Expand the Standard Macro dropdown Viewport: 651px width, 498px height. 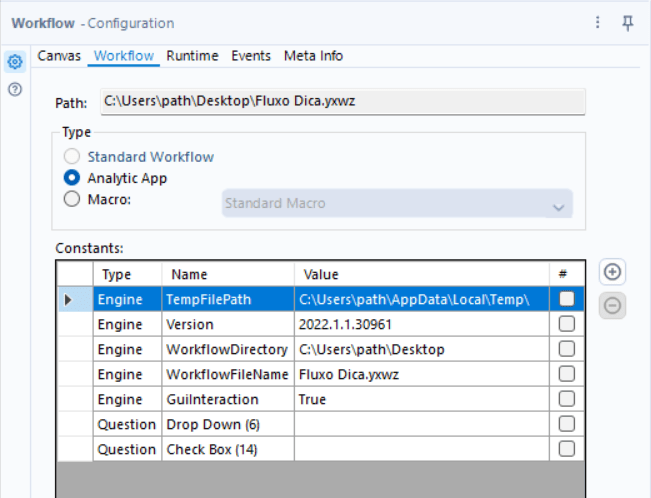pyautogui.click(x=397, y=203)
